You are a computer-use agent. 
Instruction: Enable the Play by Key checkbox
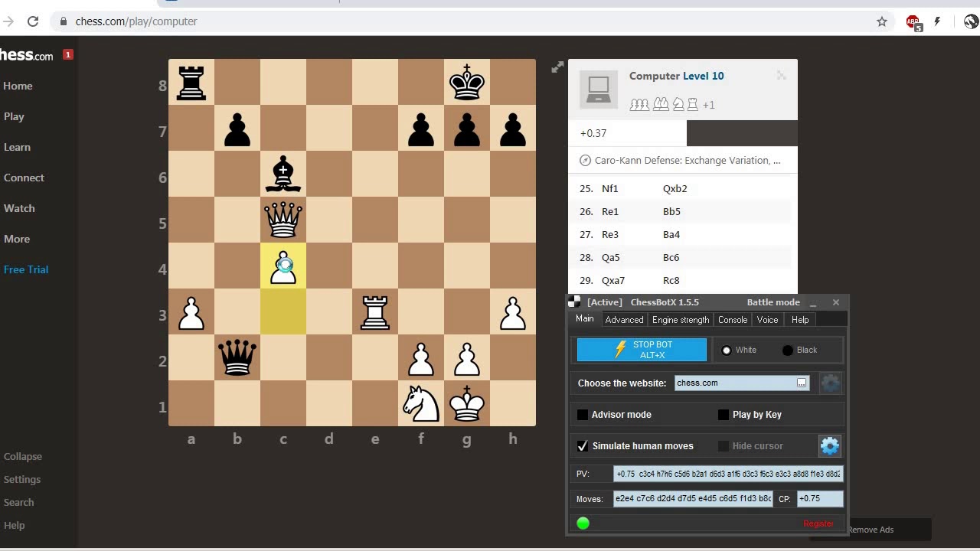click(x=724, y=415)
